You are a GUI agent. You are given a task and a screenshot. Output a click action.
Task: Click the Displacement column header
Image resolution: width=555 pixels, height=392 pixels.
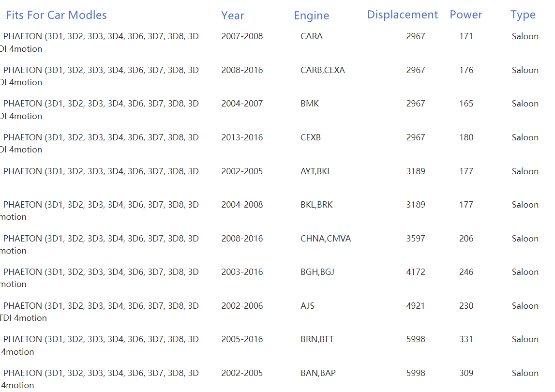403,15
